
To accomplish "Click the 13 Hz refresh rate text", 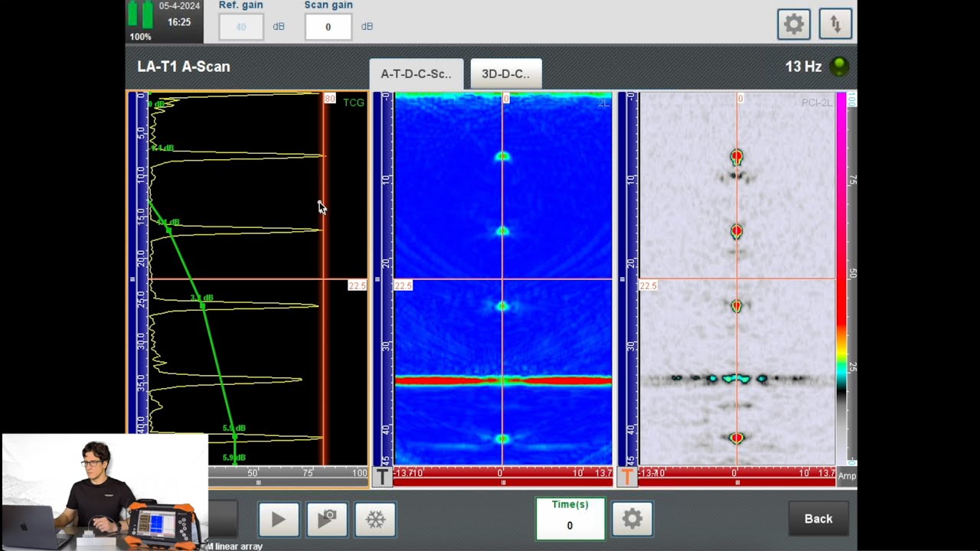I will click(x=803, y=67).
